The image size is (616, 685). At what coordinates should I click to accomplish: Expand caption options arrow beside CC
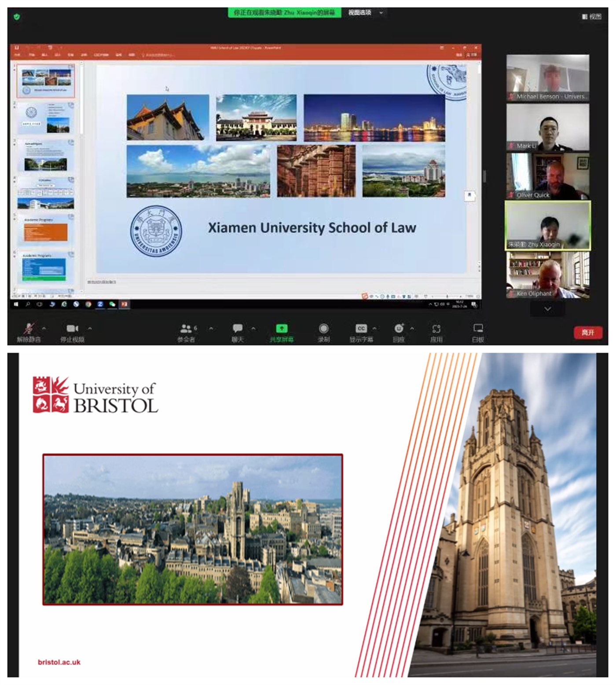(374, 328)
